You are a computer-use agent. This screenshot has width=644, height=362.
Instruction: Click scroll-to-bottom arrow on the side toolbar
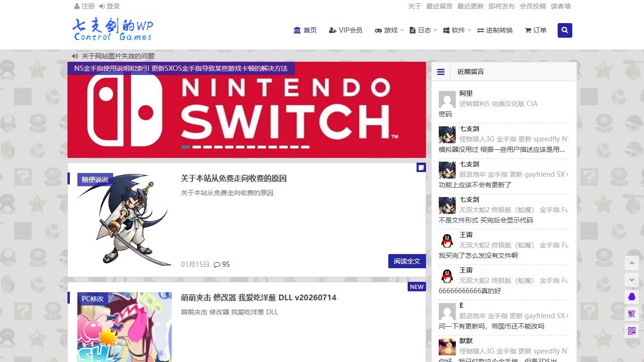tap(632, 280)
